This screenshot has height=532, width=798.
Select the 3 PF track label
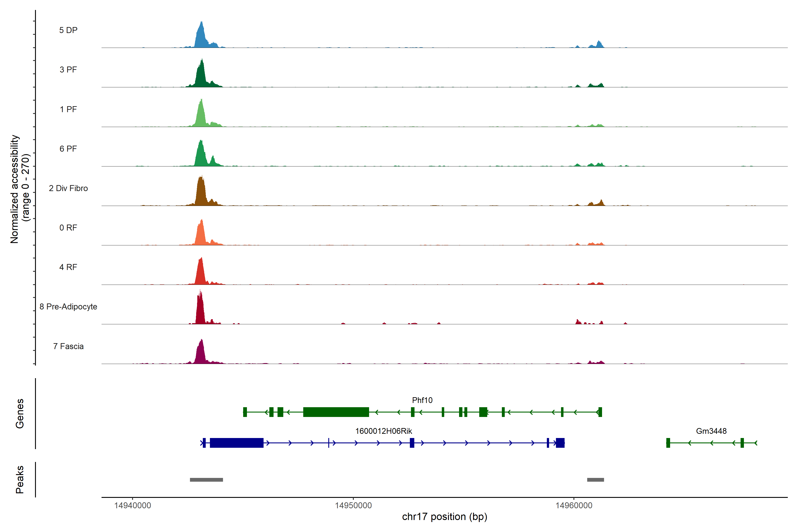pyautogui.click(x=68, y=70)
